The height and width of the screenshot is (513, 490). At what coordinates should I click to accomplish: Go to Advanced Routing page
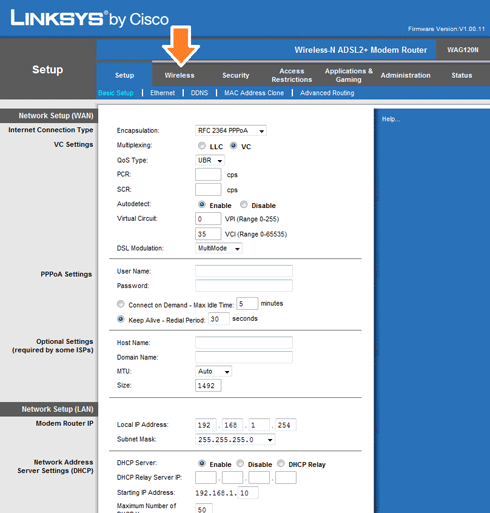pyautogui.click(x=327, y=93)
